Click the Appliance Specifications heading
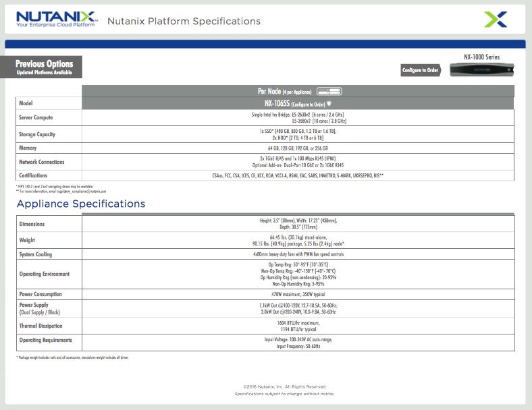Viewport: 532px width, 410px height. click(80, 204)
